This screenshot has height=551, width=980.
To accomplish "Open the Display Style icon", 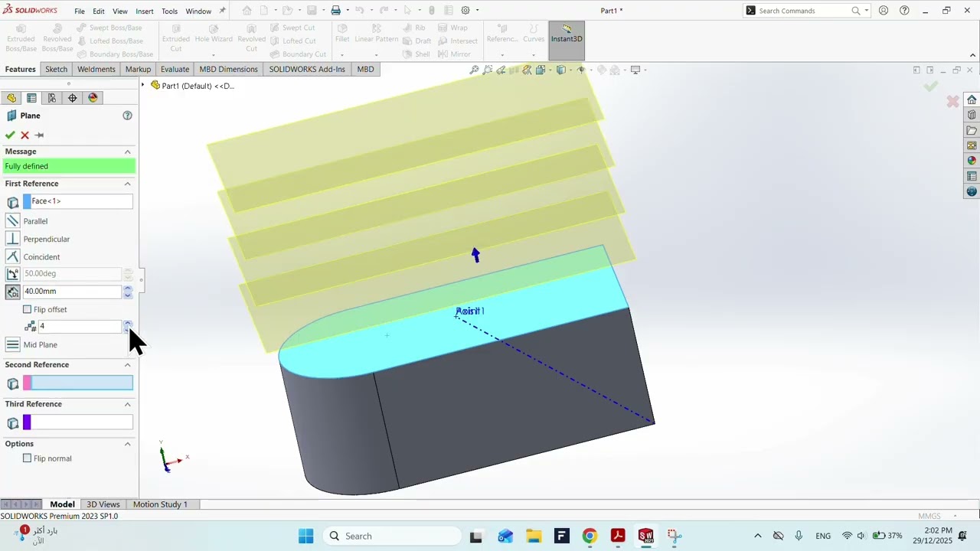I will [560, 70].
